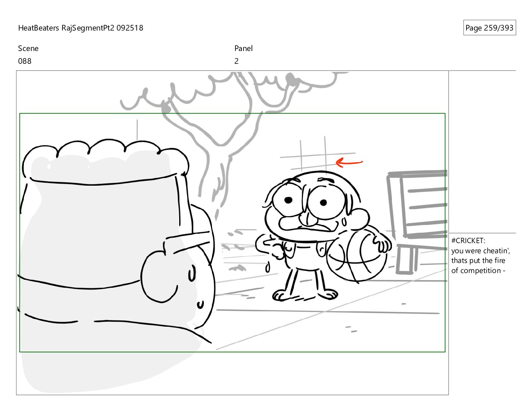Click the dialogue line 'thats put the fire'
This screenshot has width=532, height=411.
point(478,261)
